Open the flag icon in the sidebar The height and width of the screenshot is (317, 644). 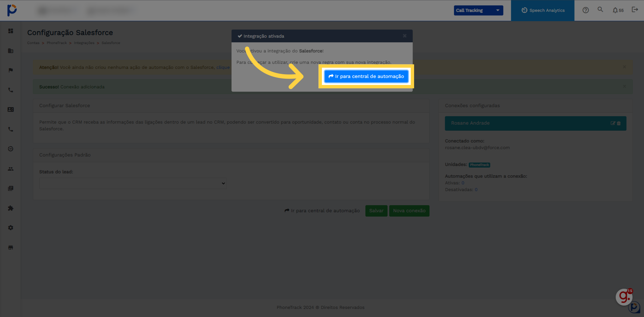coord(11,70)
